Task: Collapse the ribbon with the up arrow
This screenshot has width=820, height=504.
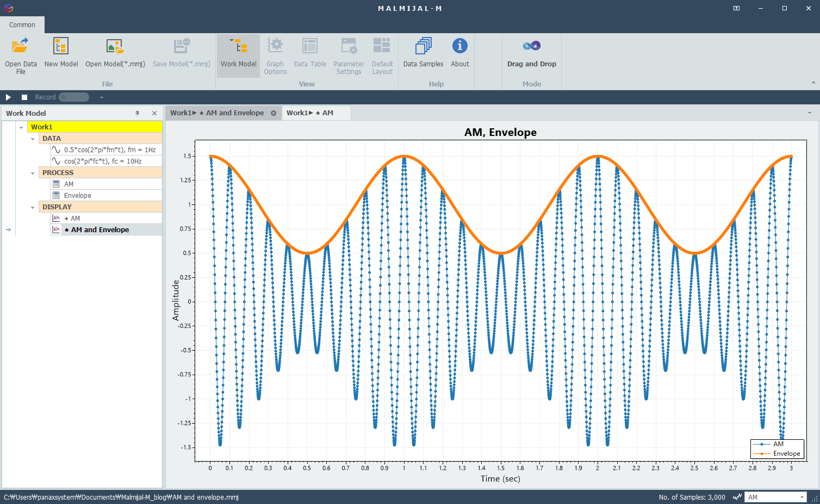Action: [x=813, y=83]
